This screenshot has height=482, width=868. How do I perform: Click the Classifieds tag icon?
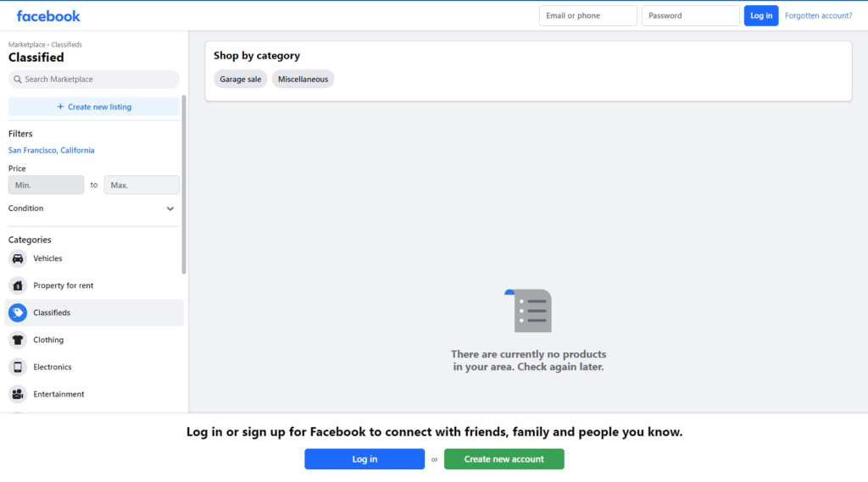(x=18, y=313)
